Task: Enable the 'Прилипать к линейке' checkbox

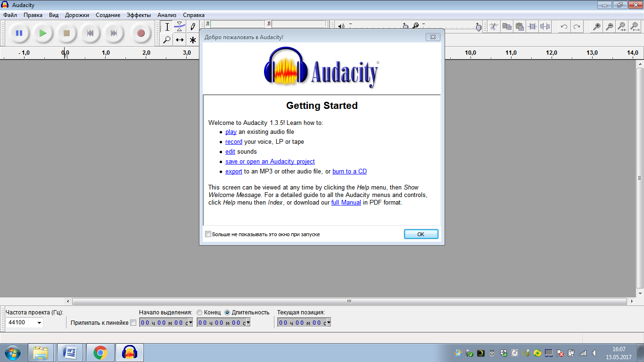Action: [133, 323]
